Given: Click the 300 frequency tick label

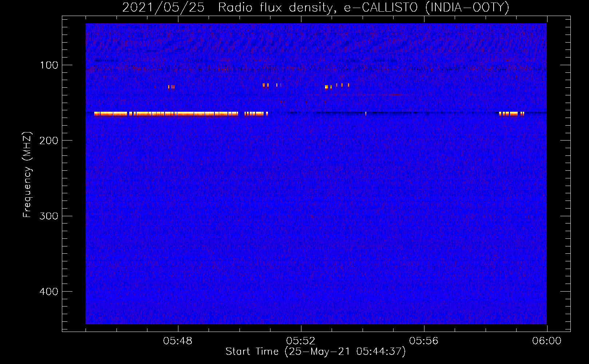Looking at the screenshot, I should [49, 216].
